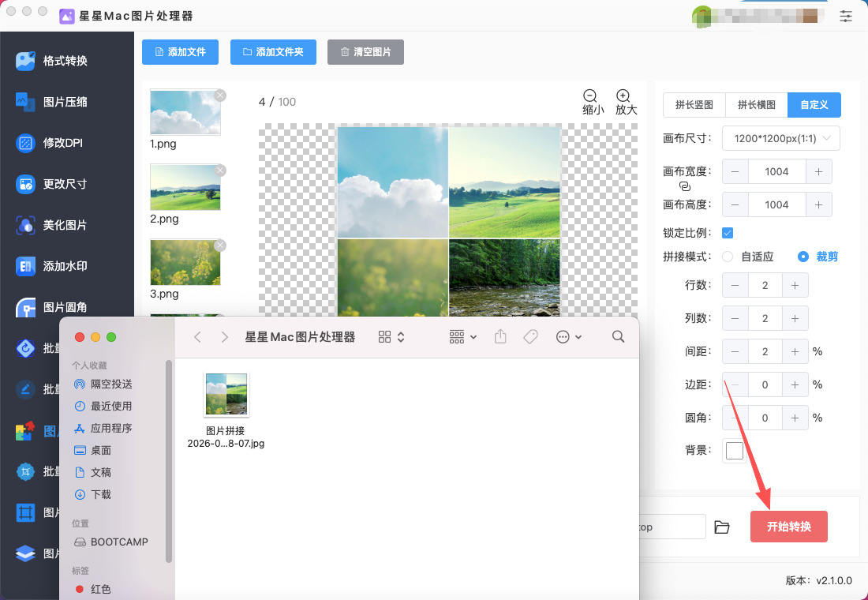
Task: Click the zoom out (缩小) magnifier icon
Action: [590, 95]
